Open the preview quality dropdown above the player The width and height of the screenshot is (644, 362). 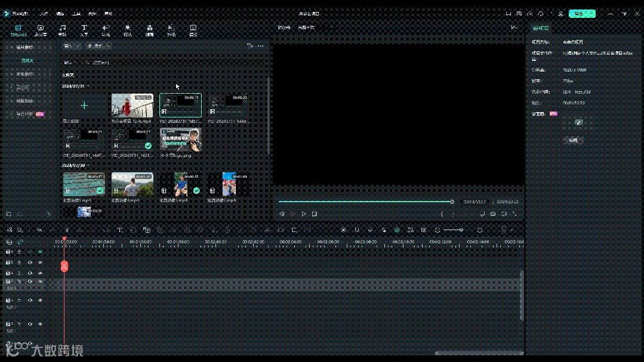click(315, 27)
